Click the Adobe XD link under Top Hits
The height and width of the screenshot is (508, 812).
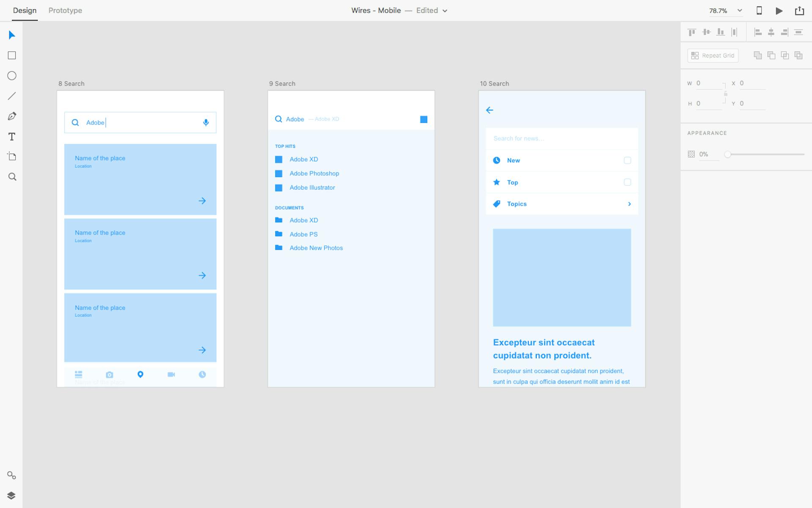pyautogui.click(x=304, y=159)
